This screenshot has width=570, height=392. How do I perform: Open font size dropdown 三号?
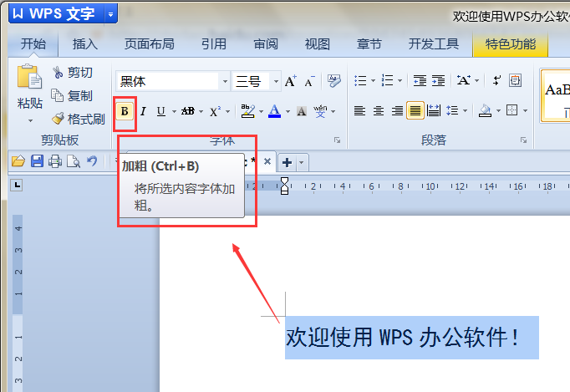[276, 81]
